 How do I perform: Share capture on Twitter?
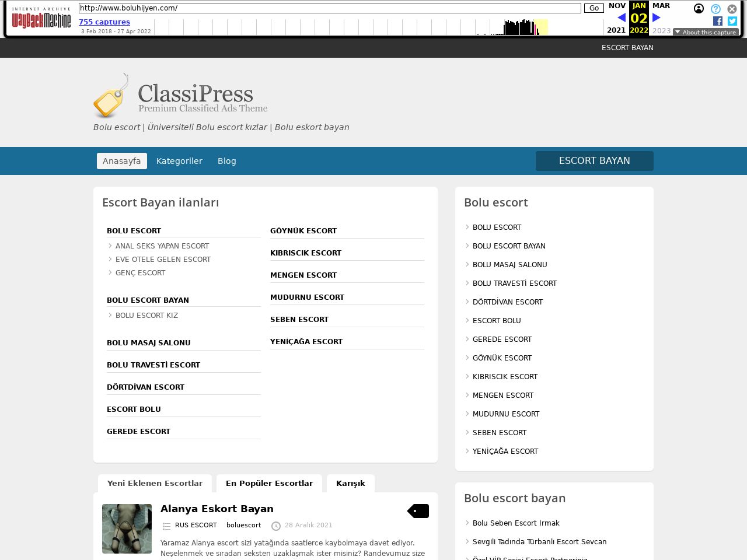click(x=732, y=21)
